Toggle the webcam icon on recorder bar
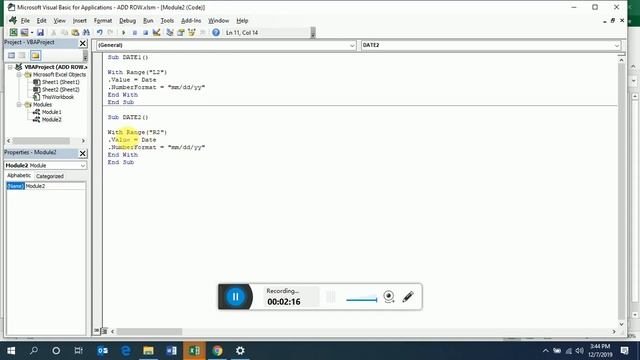 [x=389, y=296]
